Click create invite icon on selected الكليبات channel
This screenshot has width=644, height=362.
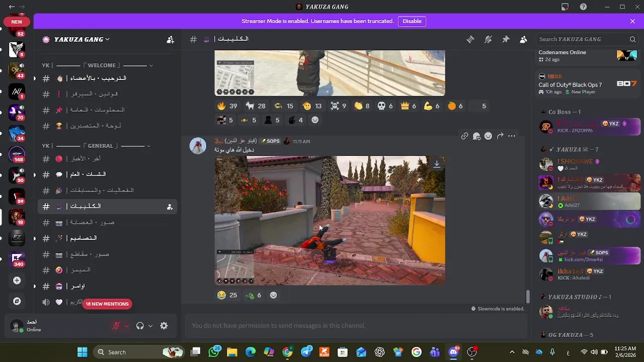click(170, 207)
